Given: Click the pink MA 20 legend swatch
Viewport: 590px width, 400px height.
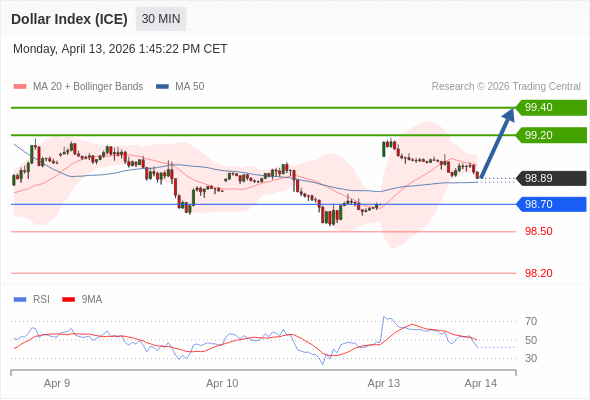Looking at the screenshot, I should (x=20, y=87).
